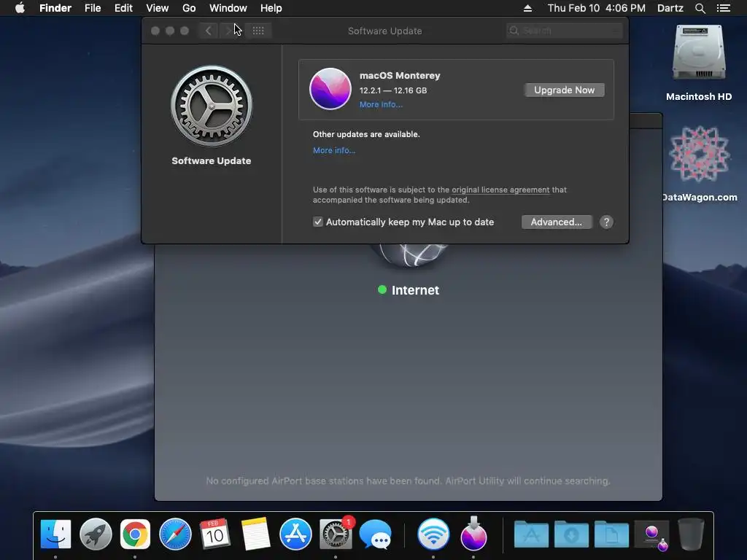Open the Apple menu
Screen dimensions: 747x560
(20, 8)
